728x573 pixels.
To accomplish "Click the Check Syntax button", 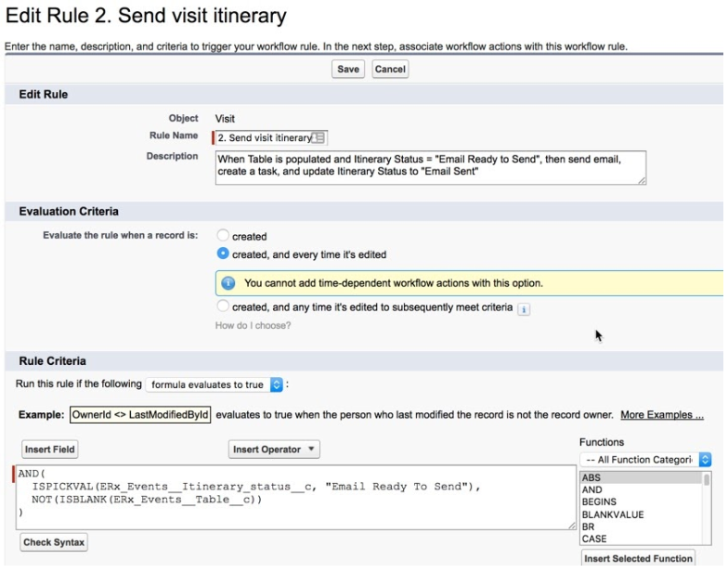I will click(54, 542).
